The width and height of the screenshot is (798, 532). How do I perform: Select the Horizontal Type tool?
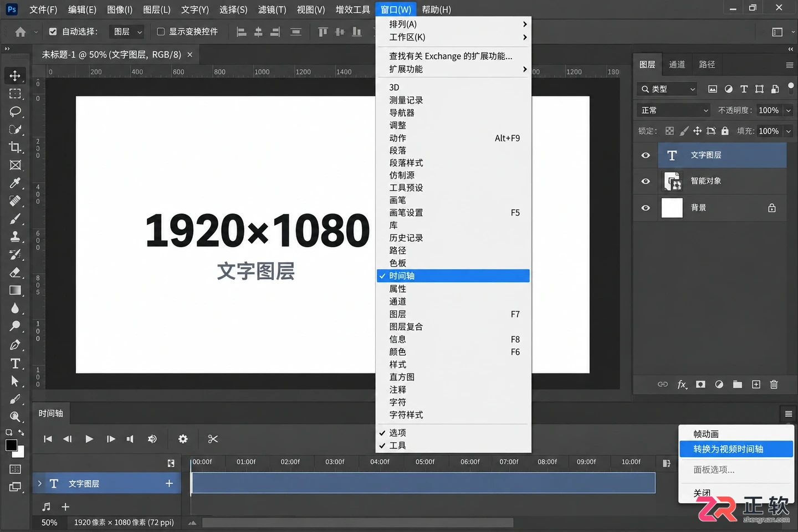pyautogui.click(x=15, y=364)
